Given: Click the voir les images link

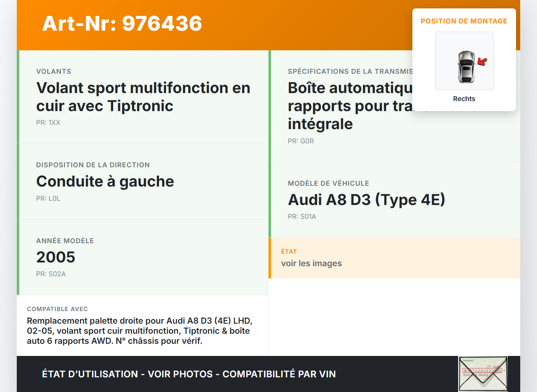Looking at the screenshot, I should pos(312,263).
